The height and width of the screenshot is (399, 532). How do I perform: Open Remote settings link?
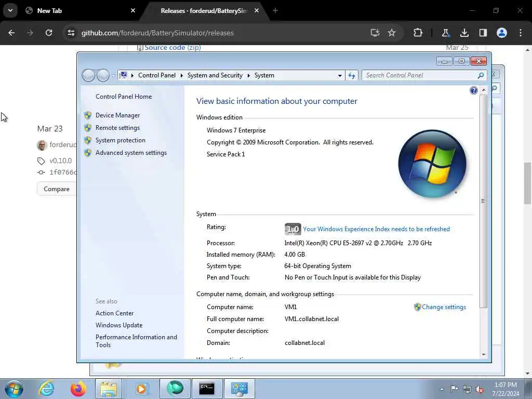(117, 128)
